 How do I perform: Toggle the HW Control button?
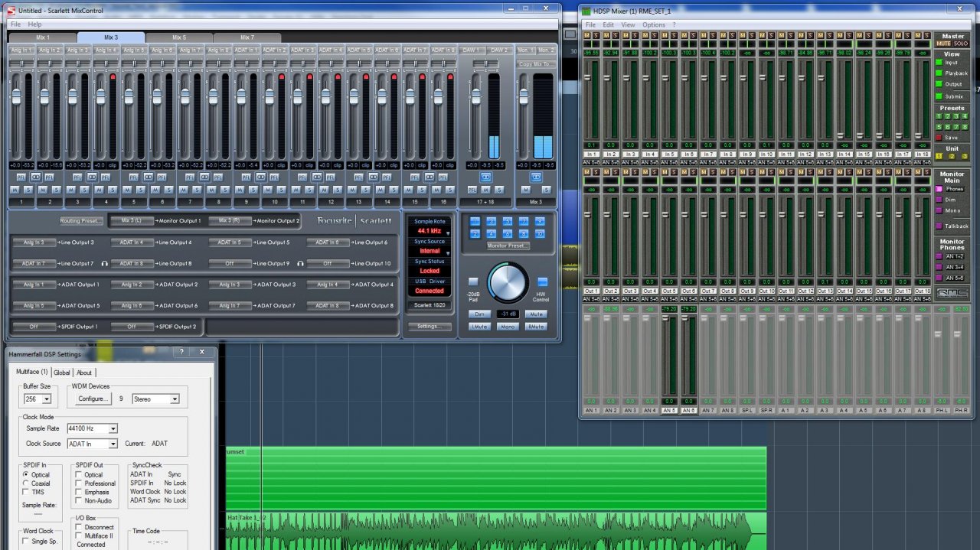point(543,282)
